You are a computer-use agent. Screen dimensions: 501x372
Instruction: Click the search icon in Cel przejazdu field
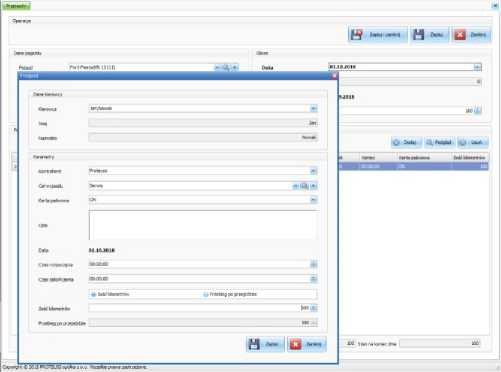pos(304,186)
